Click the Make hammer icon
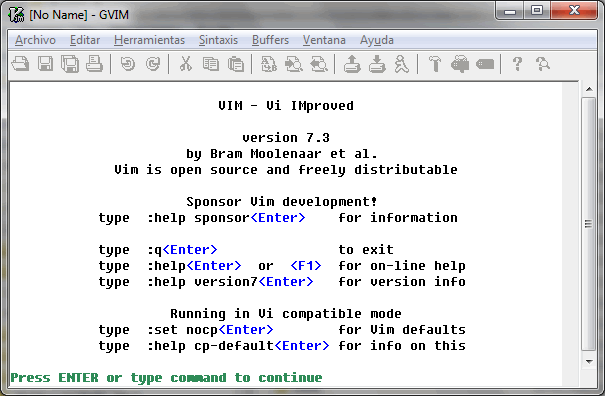Image resolution: width=605 pixels, height=396 pixels. pos(435,64)
